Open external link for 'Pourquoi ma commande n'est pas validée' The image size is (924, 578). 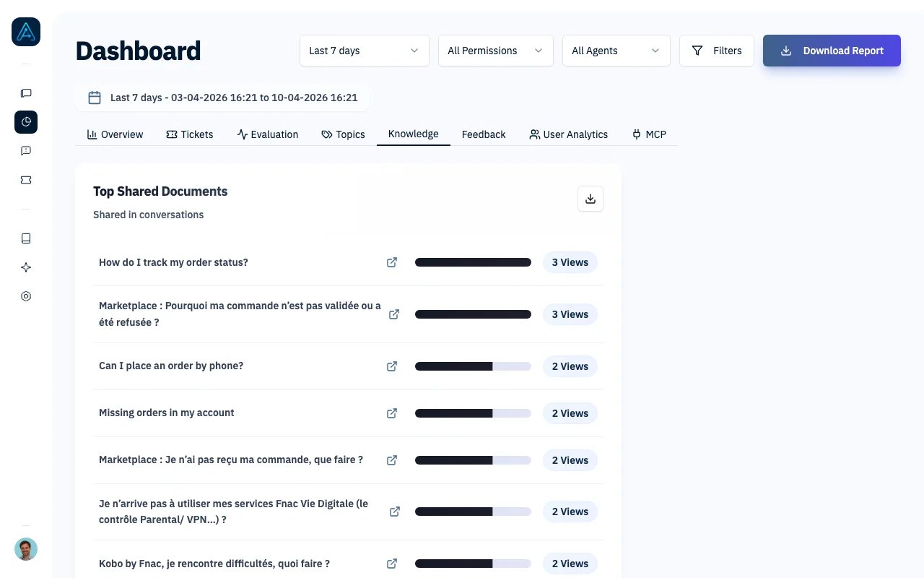[394, 314]
